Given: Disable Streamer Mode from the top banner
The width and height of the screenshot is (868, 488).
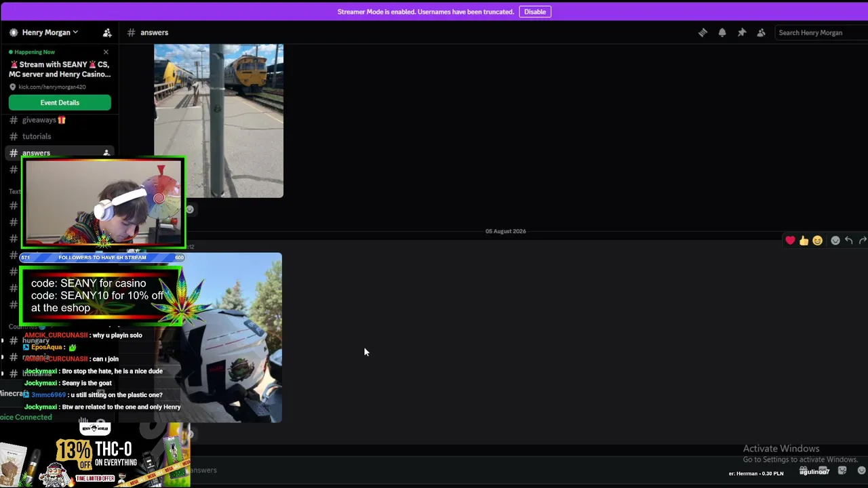Looking at the screenshot, I should coord(535,12).
